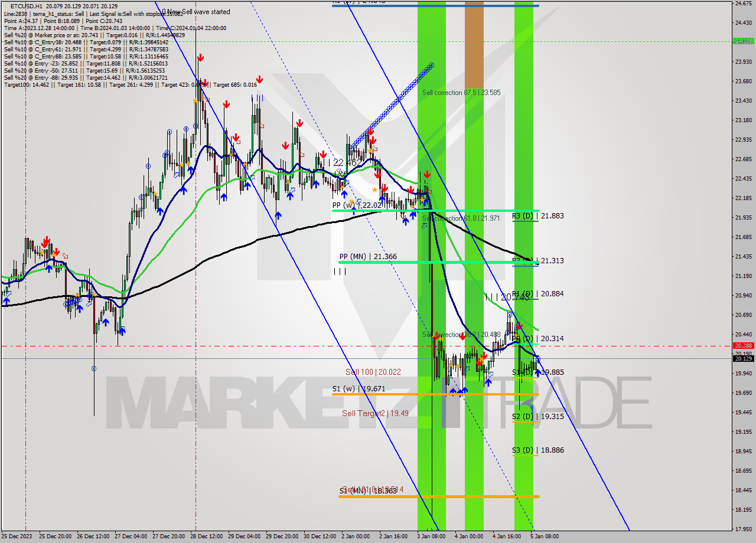Select '29 Dec 20:00' on the time axis
The image size is (756, 543).
(281, 537)
